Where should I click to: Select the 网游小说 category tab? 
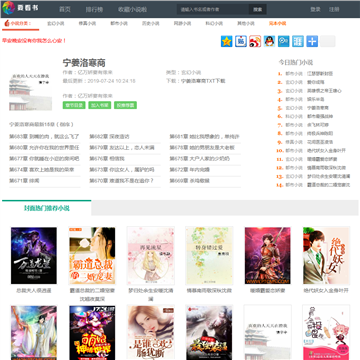(182, 23)
